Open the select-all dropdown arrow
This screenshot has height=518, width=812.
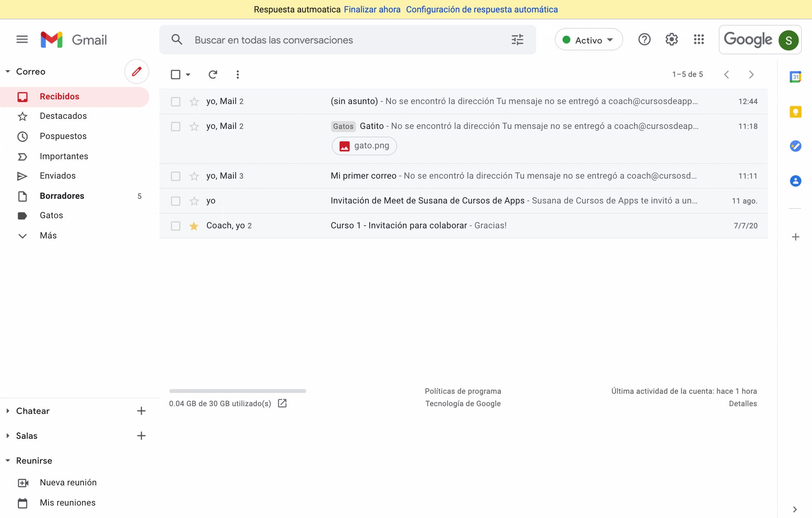coord(188,75)
